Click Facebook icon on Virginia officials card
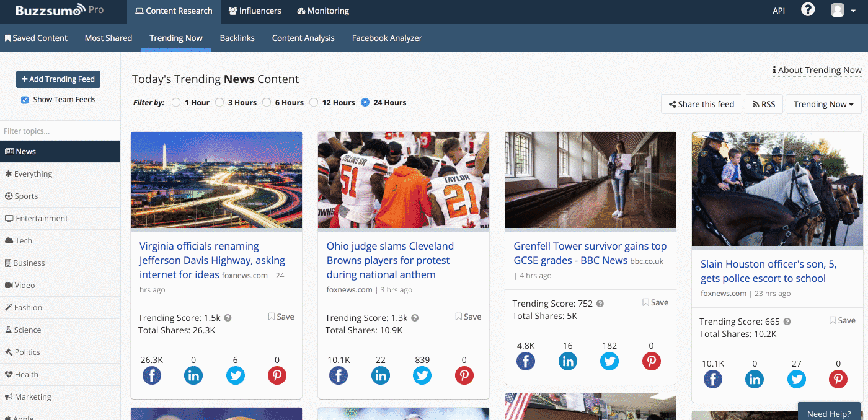Image resolution: width=868 pixels, height=420 pixels. (x=152, y=375)
